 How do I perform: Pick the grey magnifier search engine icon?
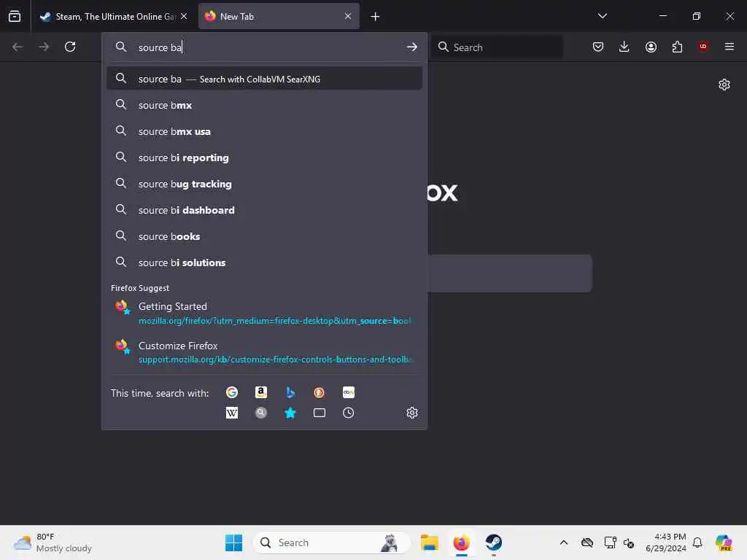click(260, 413)
